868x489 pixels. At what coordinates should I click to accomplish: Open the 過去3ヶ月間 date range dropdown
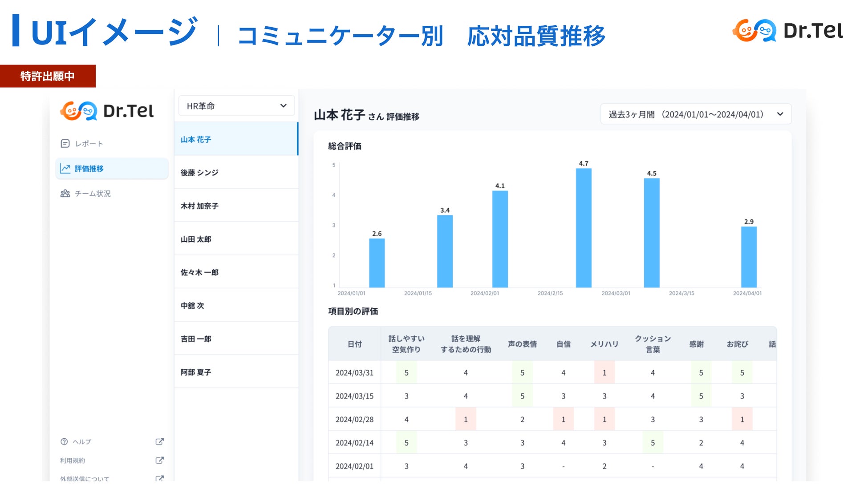coord(695,114)
